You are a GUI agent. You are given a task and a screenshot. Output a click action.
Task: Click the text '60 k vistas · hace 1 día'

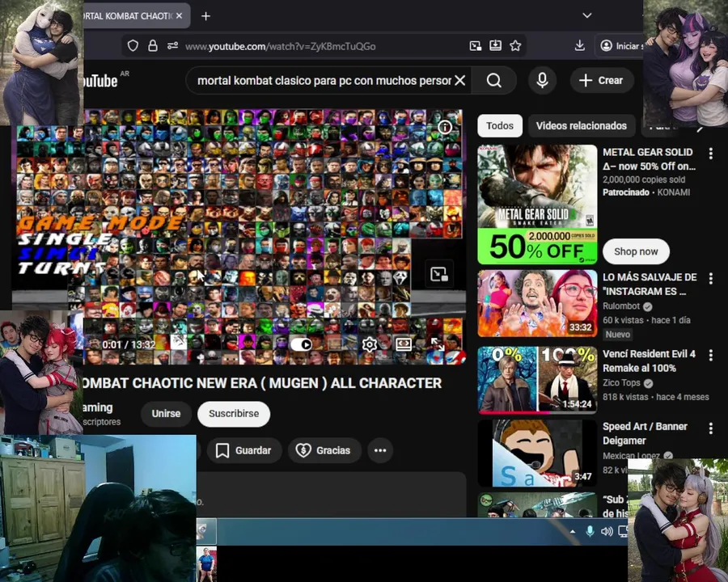[646, 320]
